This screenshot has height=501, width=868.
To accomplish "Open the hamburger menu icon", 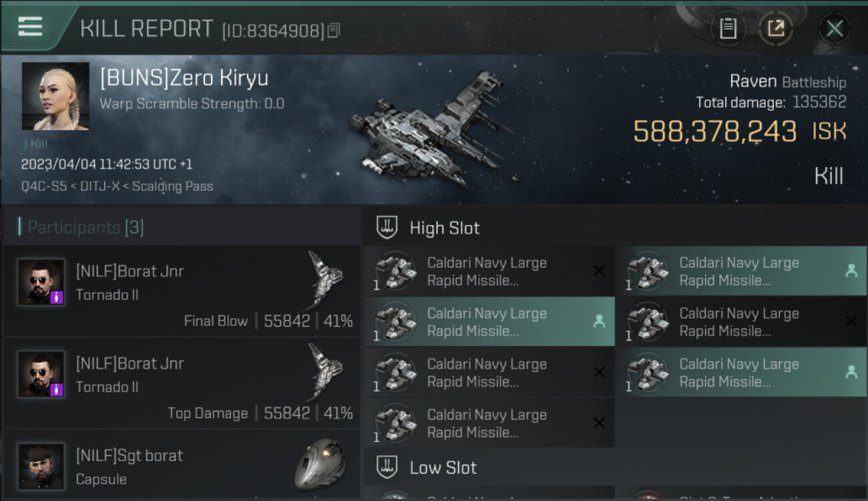I will coord(30,27).
